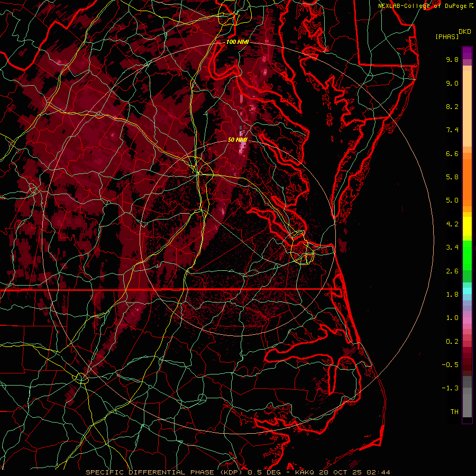Click the cyan swatch beside 1.8
Screen dimensions: 476x476
pos(467,291)
